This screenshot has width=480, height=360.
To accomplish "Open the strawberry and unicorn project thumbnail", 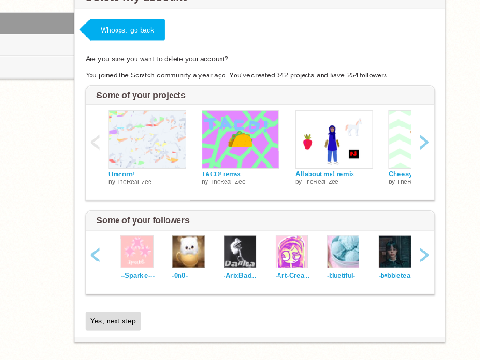I will (x=334, y=139).
